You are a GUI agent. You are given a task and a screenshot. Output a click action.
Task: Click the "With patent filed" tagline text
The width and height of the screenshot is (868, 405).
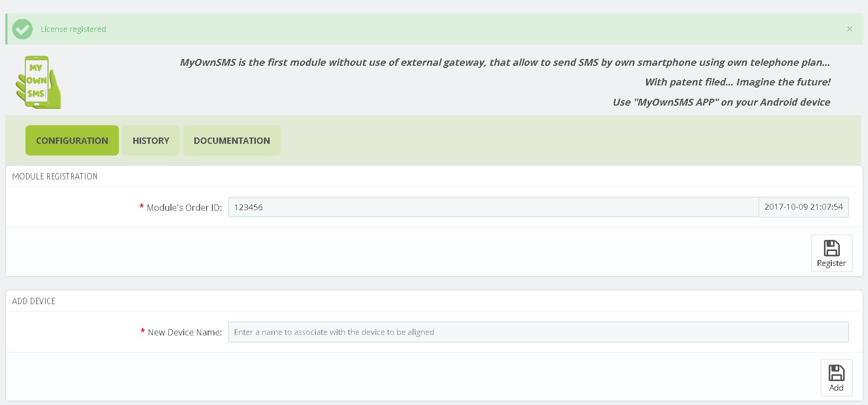click(737, 82)
